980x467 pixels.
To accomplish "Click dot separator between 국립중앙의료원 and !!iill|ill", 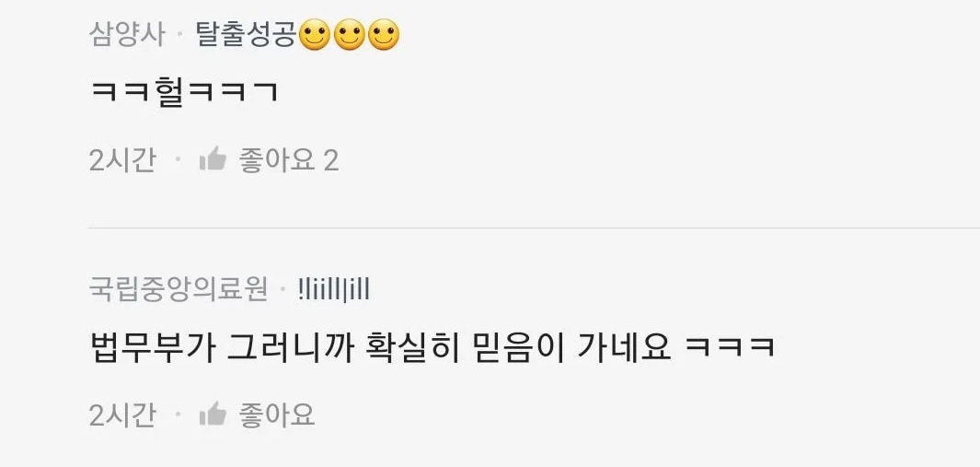I will (x=282, y=290).
